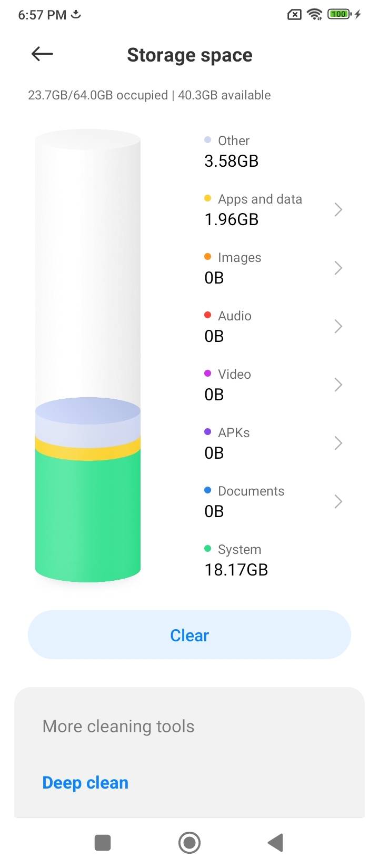Expand the APKs storage chevron
The height and width of the screenshot is (868, 379).
tap(338, 443)
